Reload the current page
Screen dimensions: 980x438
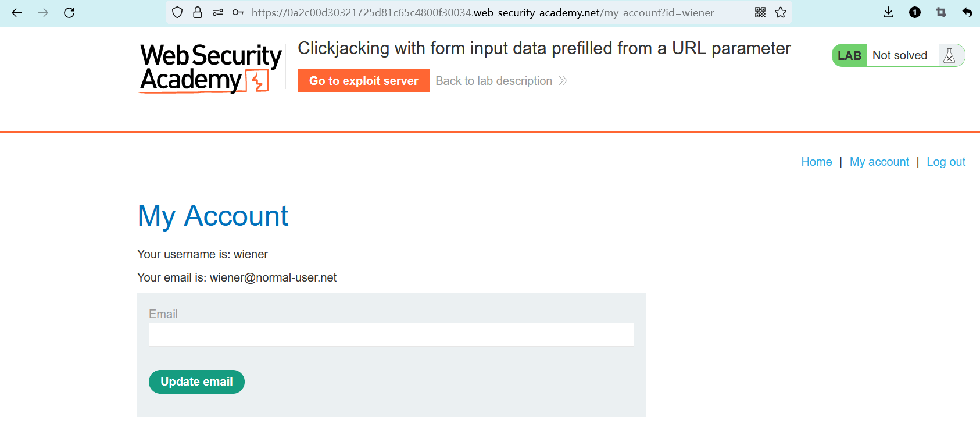tap(69, 13)
